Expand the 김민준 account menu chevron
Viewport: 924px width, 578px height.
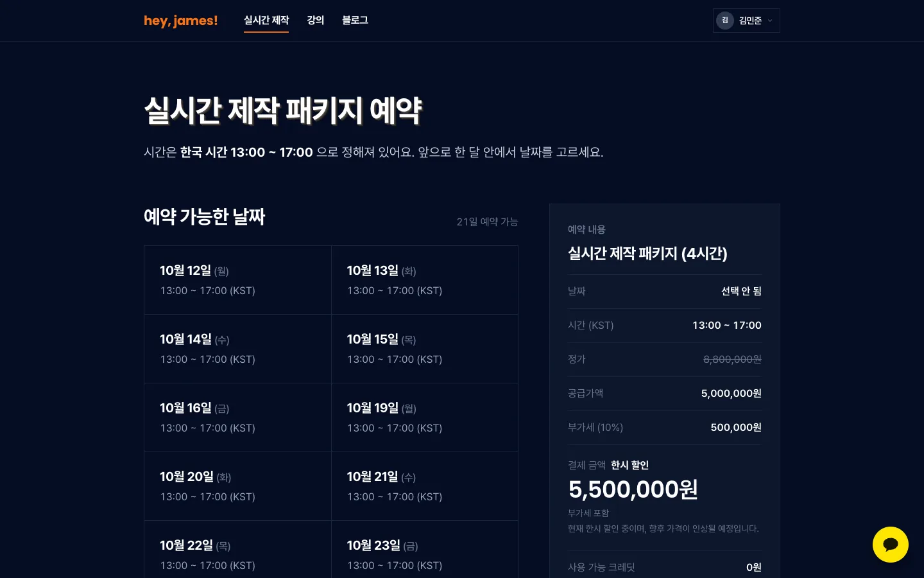tap(770, 21)
